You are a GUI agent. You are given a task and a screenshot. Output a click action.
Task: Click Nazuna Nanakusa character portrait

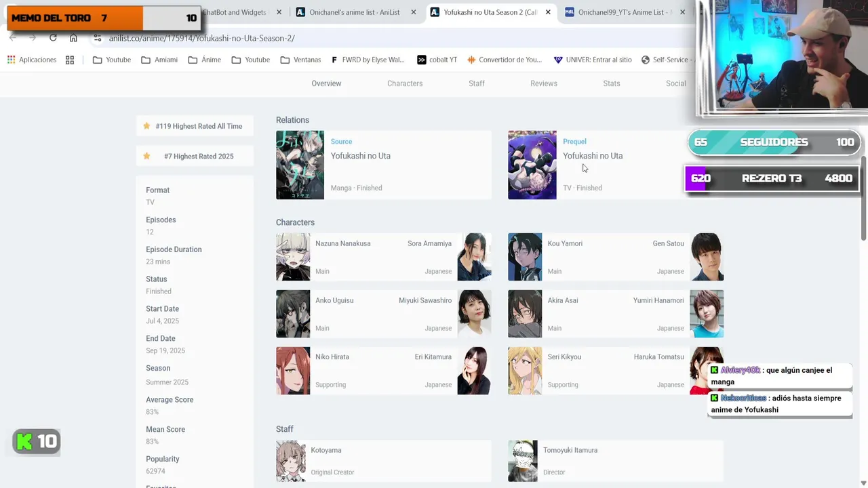point(293,257)
